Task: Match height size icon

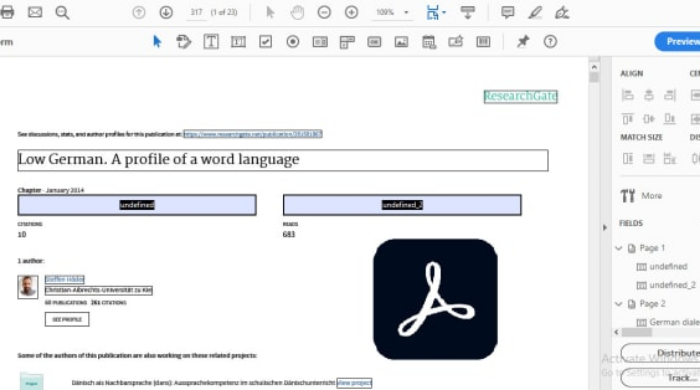Action: (x=649, y=158)
